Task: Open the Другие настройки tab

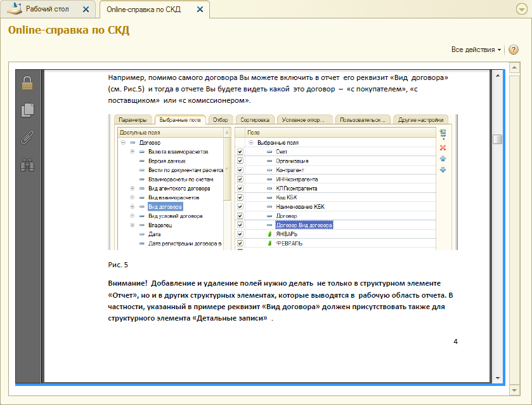Action: click(420, 120)
